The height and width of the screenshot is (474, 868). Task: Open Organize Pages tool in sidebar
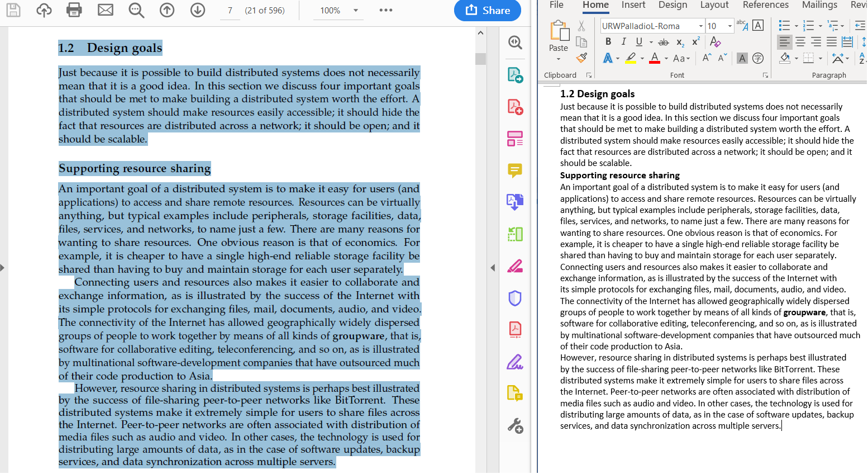coord(515,139)
